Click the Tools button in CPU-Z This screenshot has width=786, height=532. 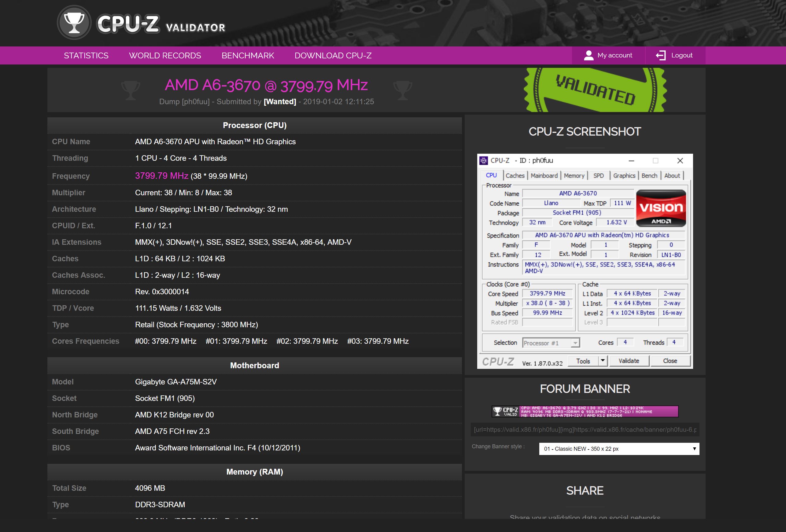point(583,361)
